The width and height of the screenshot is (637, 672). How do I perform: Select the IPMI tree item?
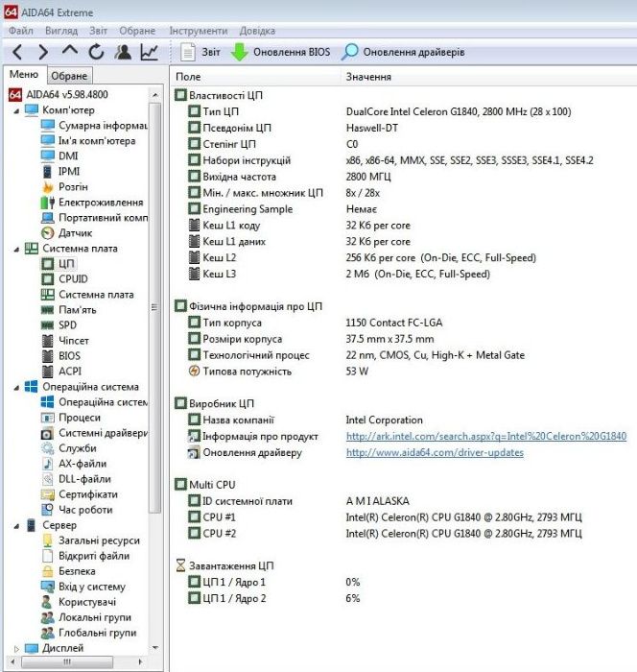pyautogui.click(x=60, y=172)
